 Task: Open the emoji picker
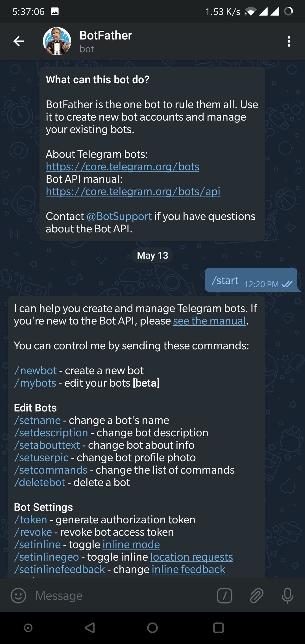18,596
